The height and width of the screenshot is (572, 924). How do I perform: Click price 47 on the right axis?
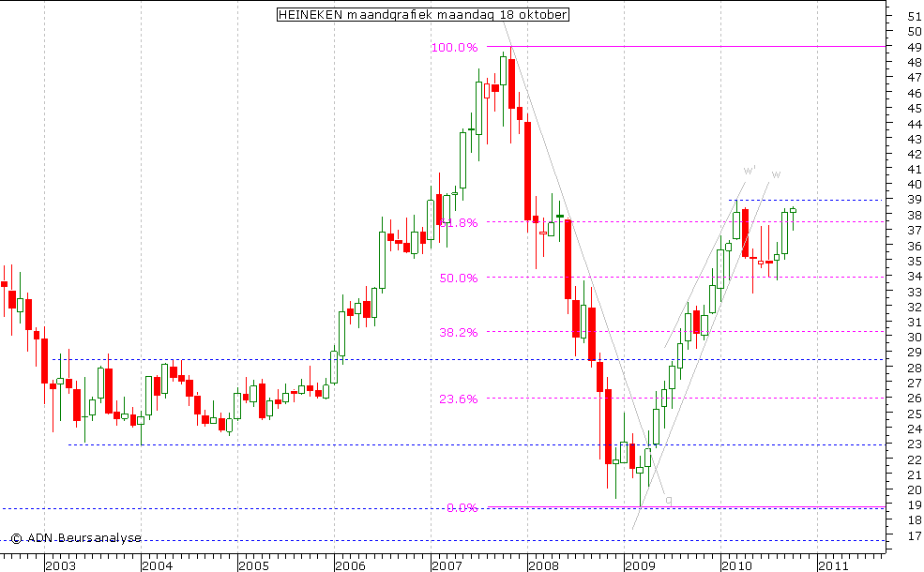(x=915, y=78)
